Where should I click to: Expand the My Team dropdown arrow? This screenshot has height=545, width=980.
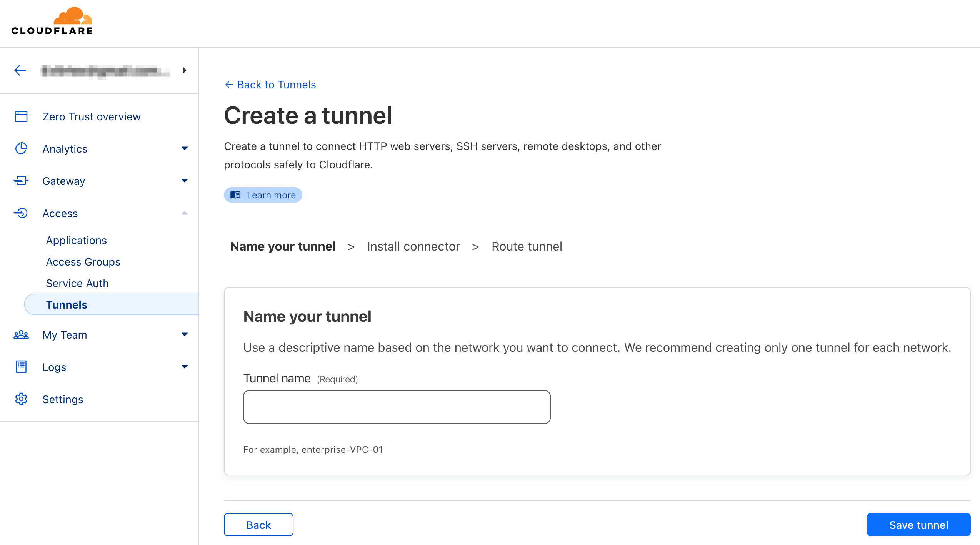[x=185, y=334]
